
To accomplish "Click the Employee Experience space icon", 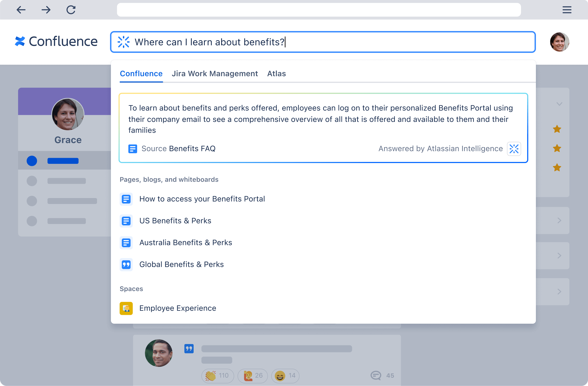I will coord(126,308).
